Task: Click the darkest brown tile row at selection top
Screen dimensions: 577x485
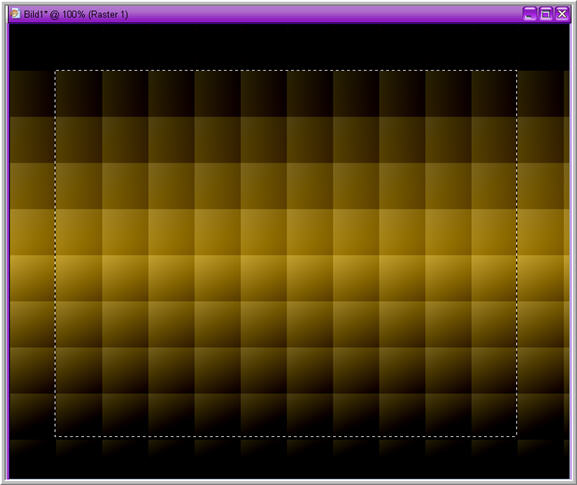Action: coord(286,93)
